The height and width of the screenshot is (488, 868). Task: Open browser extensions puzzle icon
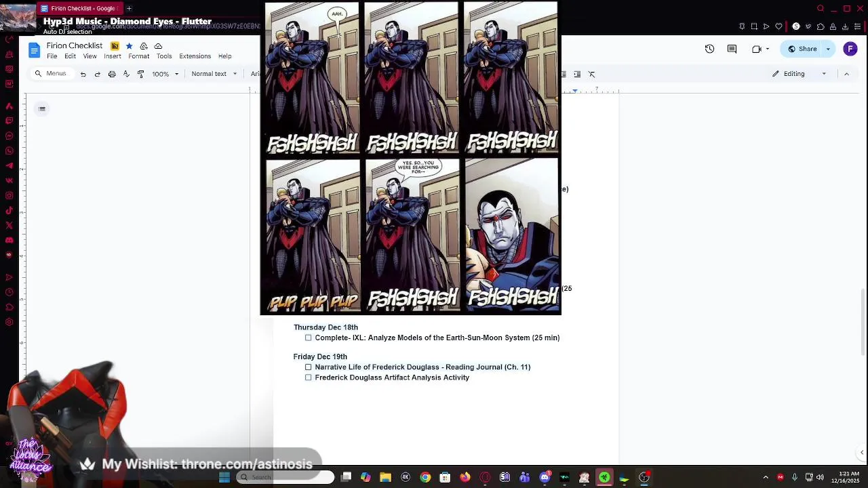(821, 26)
